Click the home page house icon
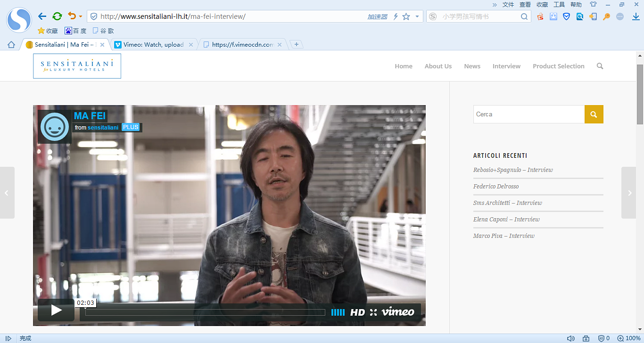 [x=11, y=45]
